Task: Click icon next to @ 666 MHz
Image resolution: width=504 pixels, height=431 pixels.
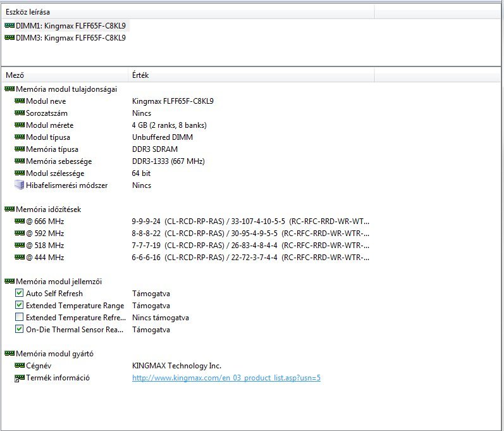Action: [20, 221]
